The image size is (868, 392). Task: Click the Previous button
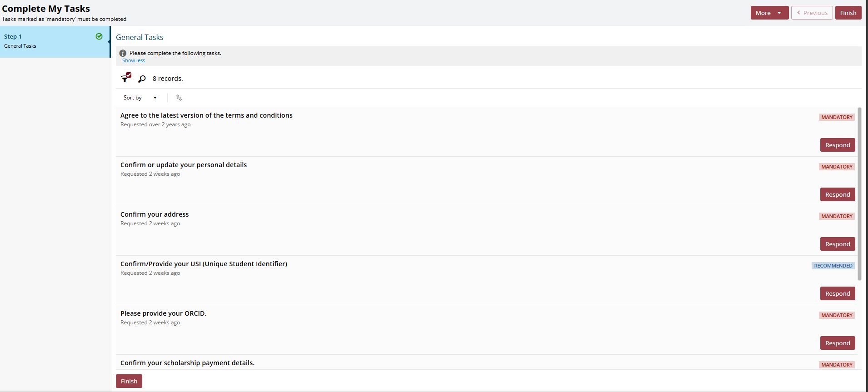(x=812, y=13)
